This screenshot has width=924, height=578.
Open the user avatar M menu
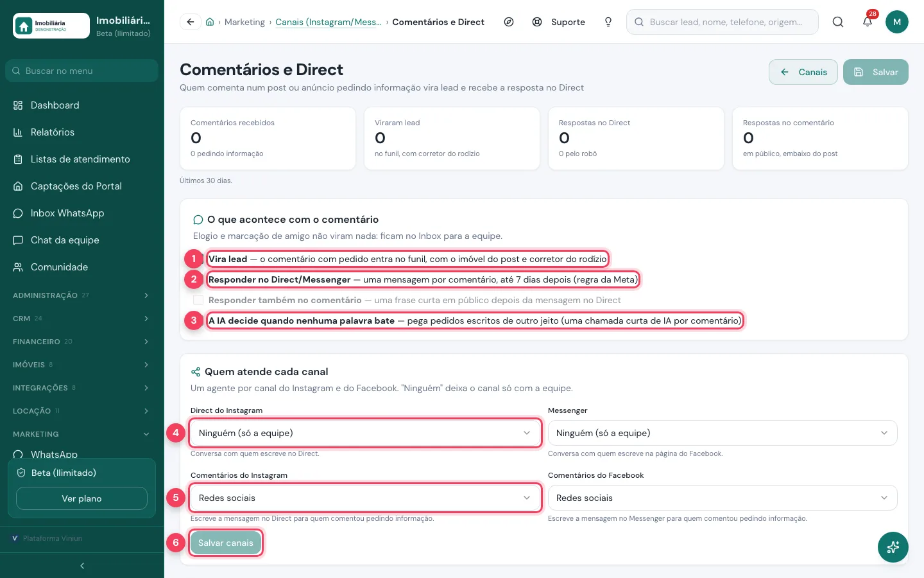tap(897, 22)
